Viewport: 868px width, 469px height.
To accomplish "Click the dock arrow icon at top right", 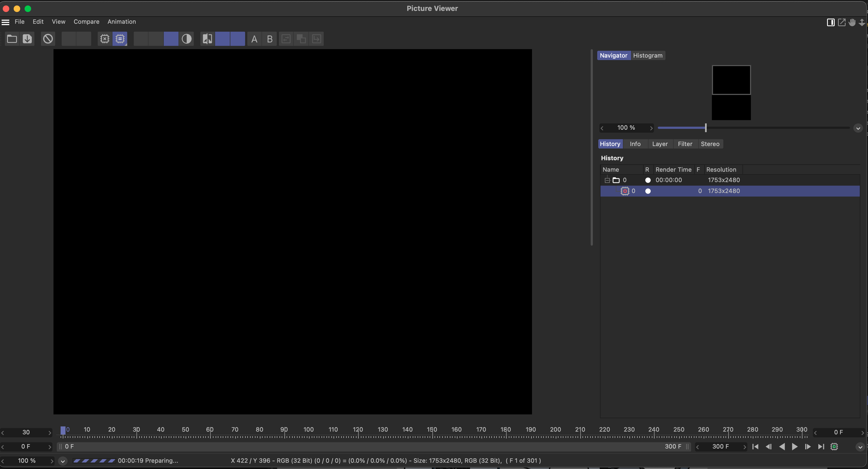I will pos(862,22).
